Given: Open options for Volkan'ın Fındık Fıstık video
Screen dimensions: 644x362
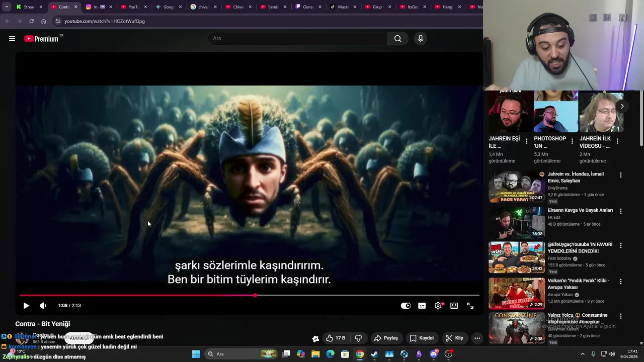Looking at the screenshot, I should click(x=620, y=282).
